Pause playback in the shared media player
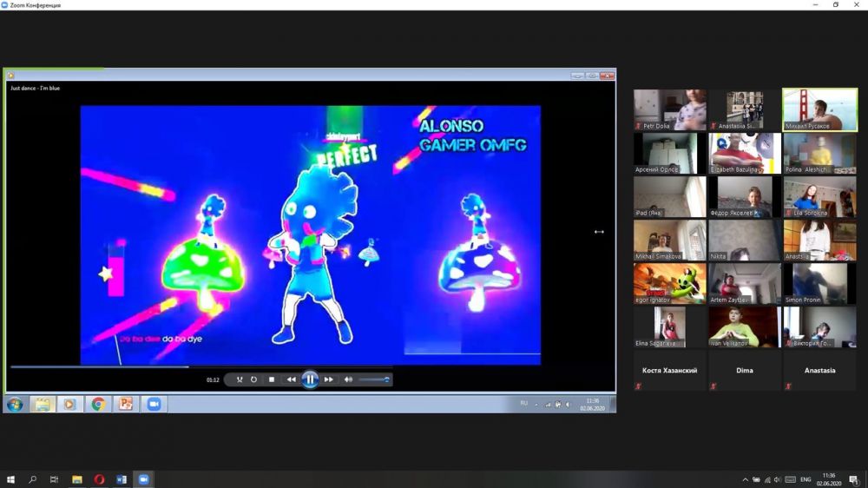 (x=310, y=379)
